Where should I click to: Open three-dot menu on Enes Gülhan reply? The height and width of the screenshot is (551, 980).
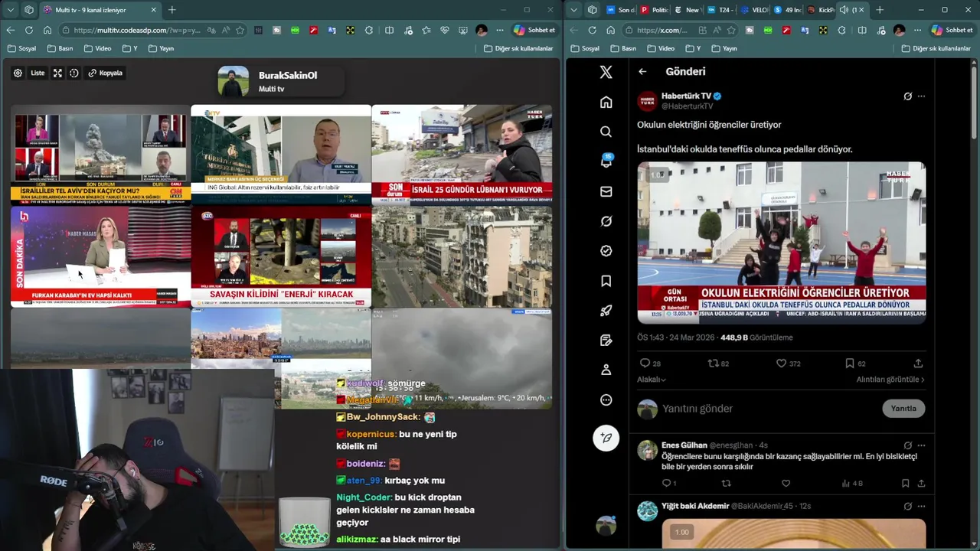(921, 445)
